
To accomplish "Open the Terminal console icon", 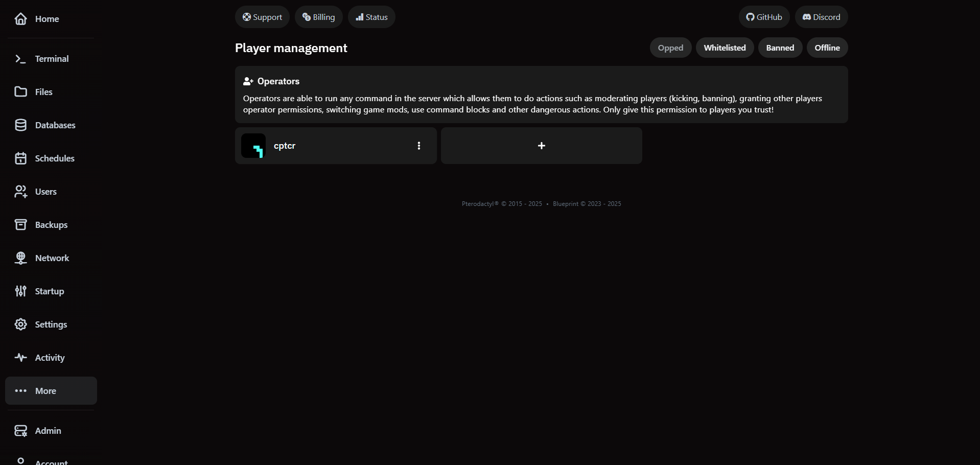I will coord(20,58).
